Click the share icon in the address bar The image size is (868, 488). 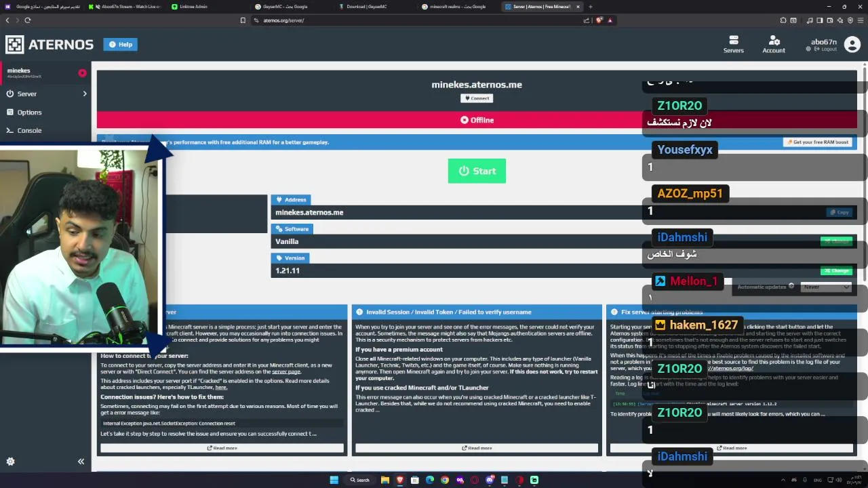pyautogui.click(x=587, y=20)
